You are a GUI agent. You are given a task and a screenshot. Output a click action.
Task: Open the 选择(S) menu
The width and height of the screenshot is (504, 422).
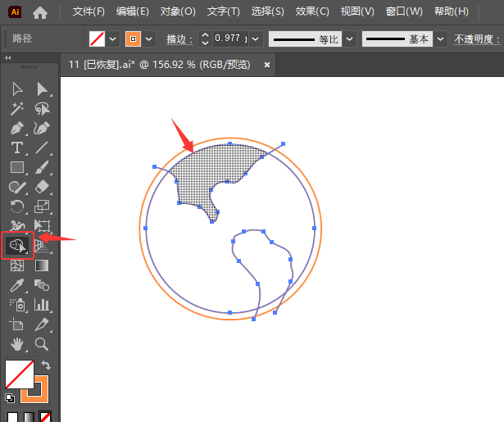[267, 12]
